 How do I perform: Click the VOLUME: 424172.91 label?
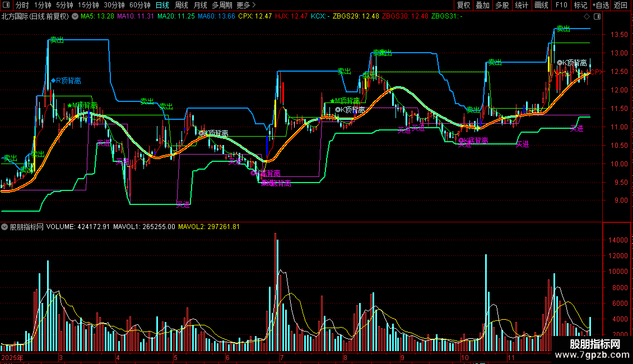point(78,227)
